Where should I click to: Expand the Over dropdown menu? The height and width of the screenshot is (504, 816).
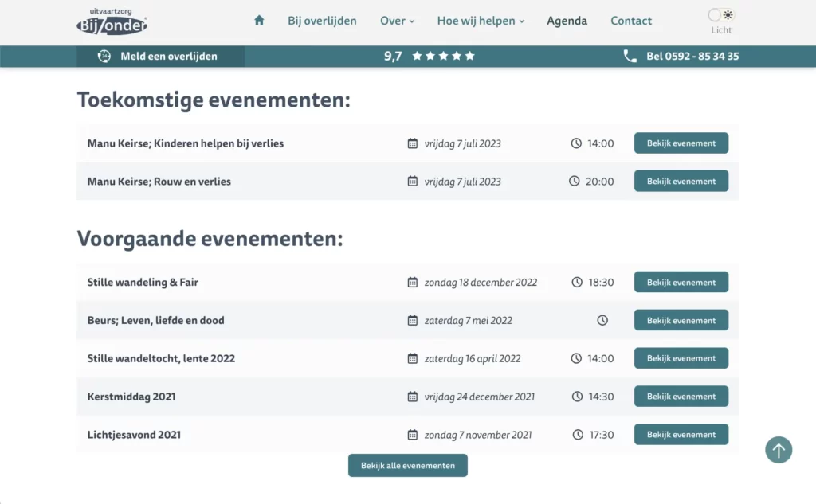[397, 21]
